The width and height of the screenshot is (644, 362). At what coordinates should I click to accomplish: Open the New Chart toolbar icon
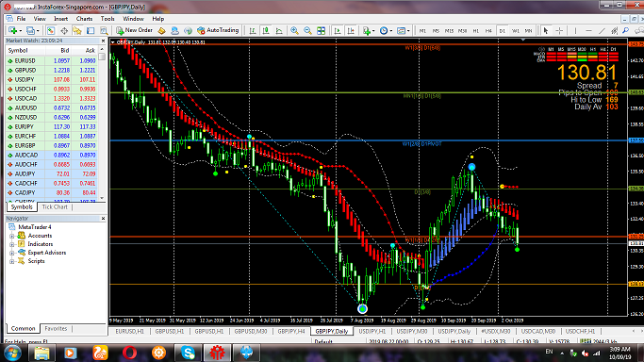pyautogui.click(x=13, y=31)
